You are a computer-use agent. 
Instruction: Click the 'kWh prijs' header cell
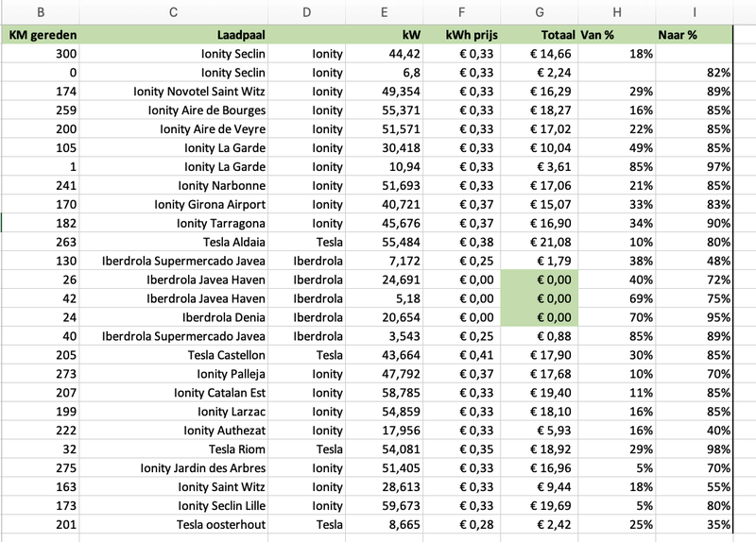(x=462, y=35)
